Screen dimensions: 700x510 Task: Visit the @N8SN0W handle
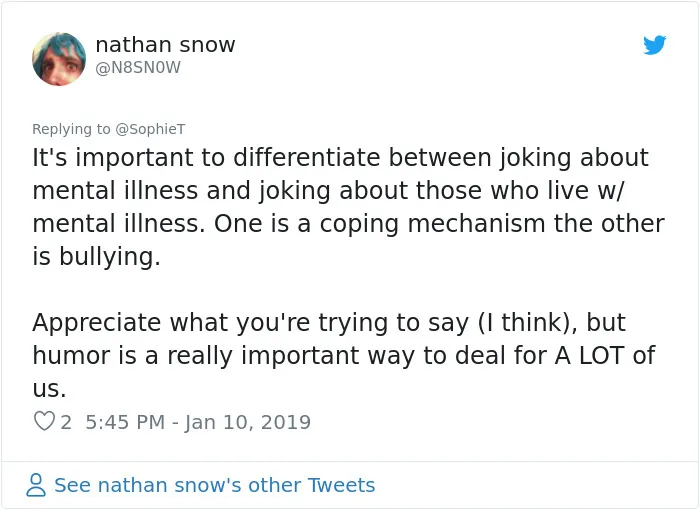(138, 68)
